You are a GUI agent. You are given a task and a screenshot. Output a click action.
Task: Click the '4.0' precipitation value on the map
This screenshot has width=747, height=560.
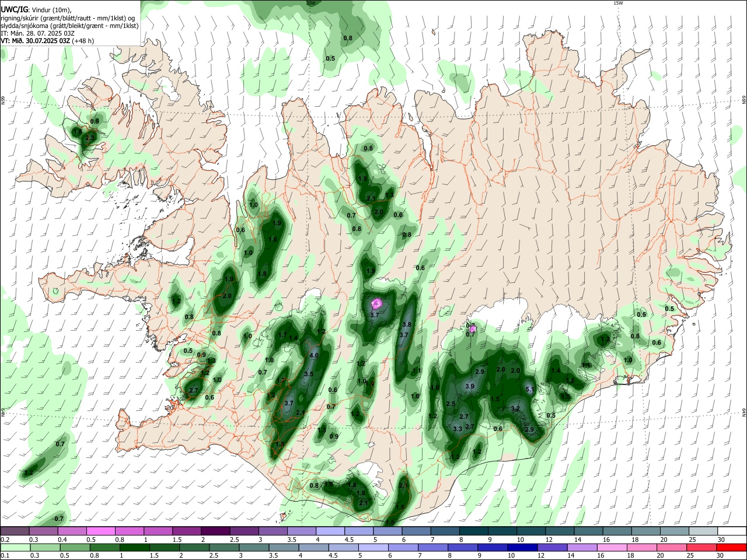point(314,355)
